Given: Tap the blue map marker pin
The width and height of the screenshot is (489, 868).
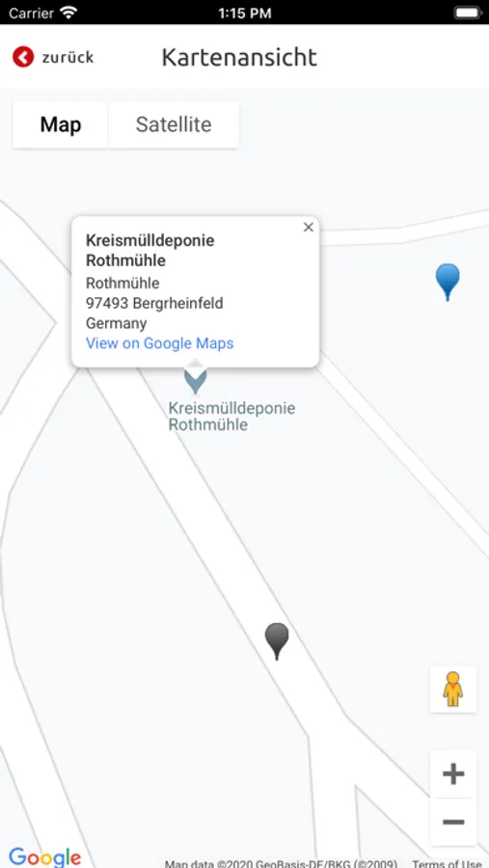Looking at the screenshot, I should 448,282.
